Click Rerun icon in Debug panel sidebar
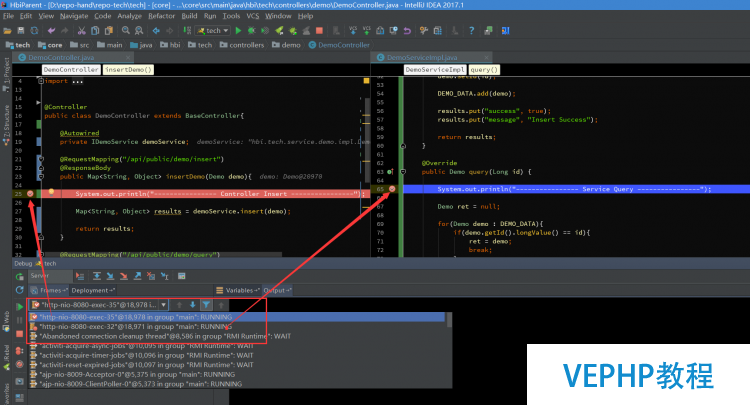Viewport: 750px width, 405px height. pyautogui.click(x=20, y=276)
